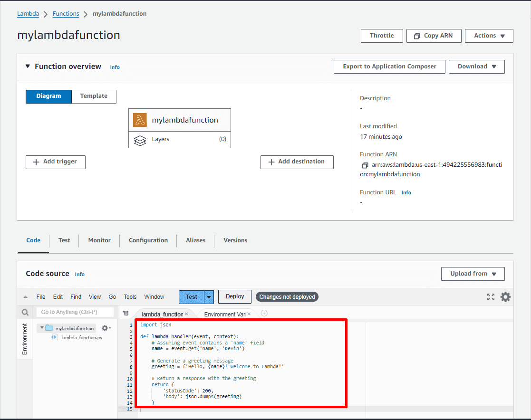The height and width of the screenshot is (420, 531).
Task: Toggle fullscreen editor mode icon
Action: click(x=491, y=297)
